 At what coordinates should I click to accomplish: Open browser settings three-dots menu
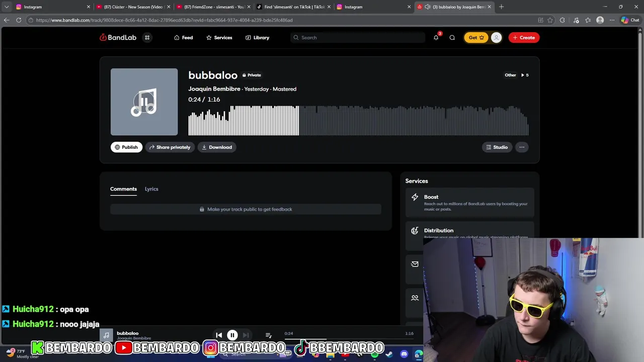pos(612,20)
